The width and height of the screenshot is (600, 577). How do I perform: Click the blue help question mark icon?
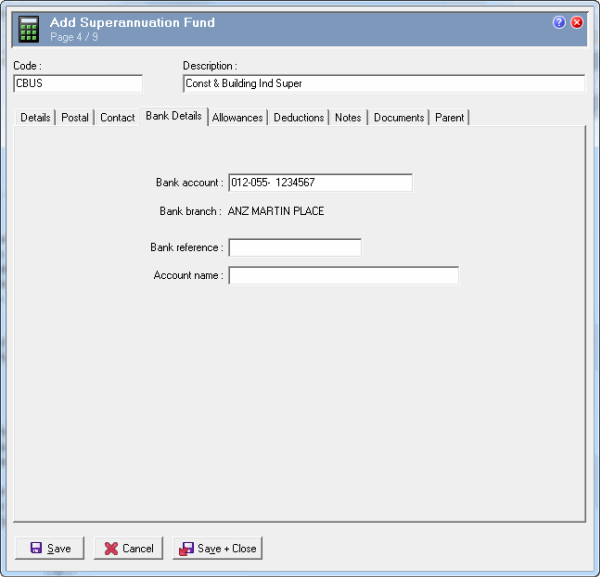(559, 22)
